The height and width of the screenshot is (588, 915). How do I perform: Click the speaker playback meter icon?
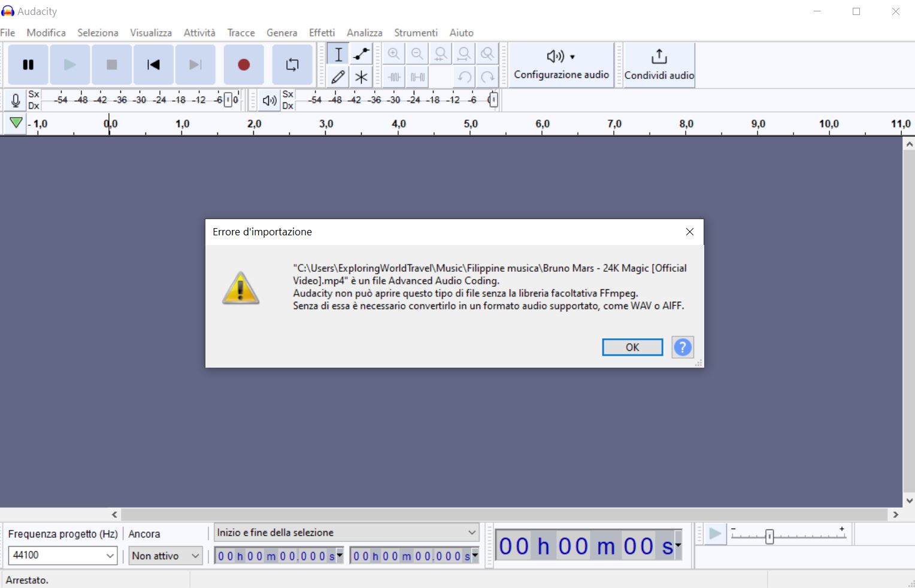(x=270, y=100)
